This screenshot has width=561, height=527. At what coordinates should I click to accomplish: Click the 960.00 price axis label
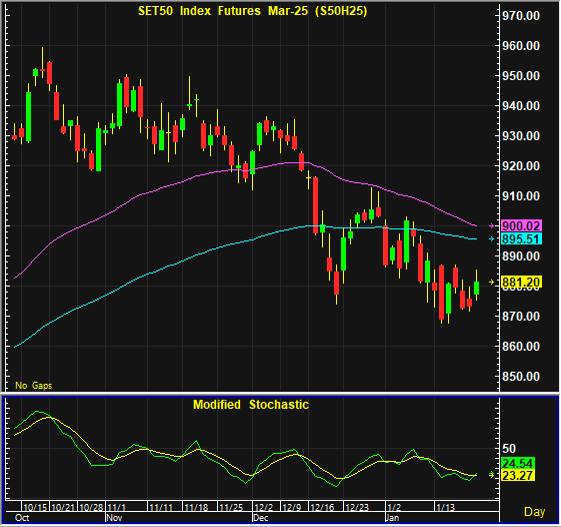(x=521, y=46)
